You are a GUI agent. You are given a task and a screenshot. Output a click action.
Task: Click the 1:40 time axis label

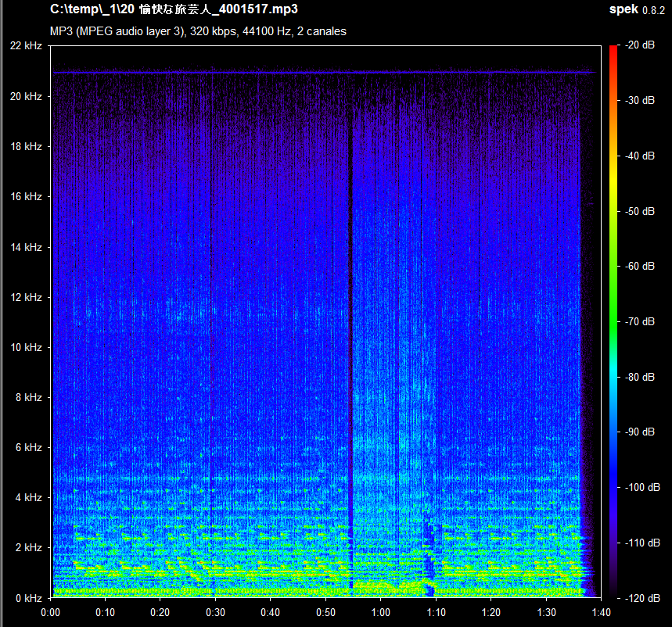coord(602,612)
